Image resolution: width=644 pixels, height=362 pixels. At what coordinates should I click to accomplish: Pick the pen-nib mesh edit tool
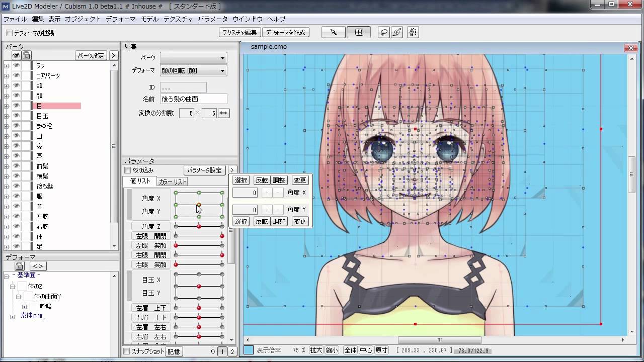pyautogui.click(x=413, y=32)
